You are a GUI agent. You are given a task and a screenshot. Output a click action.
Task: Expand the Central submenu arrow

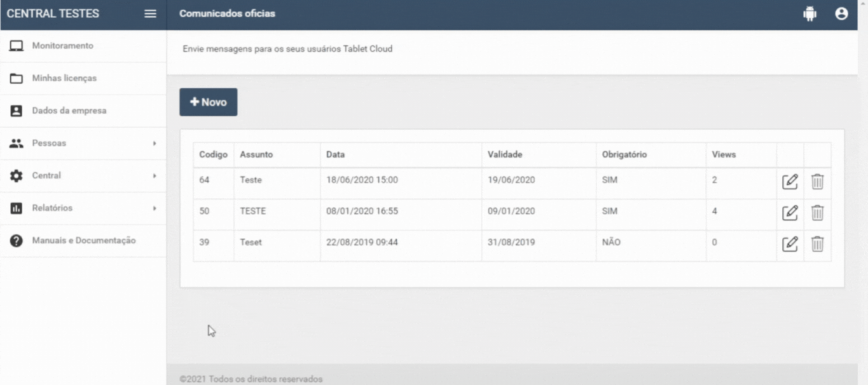154,176
